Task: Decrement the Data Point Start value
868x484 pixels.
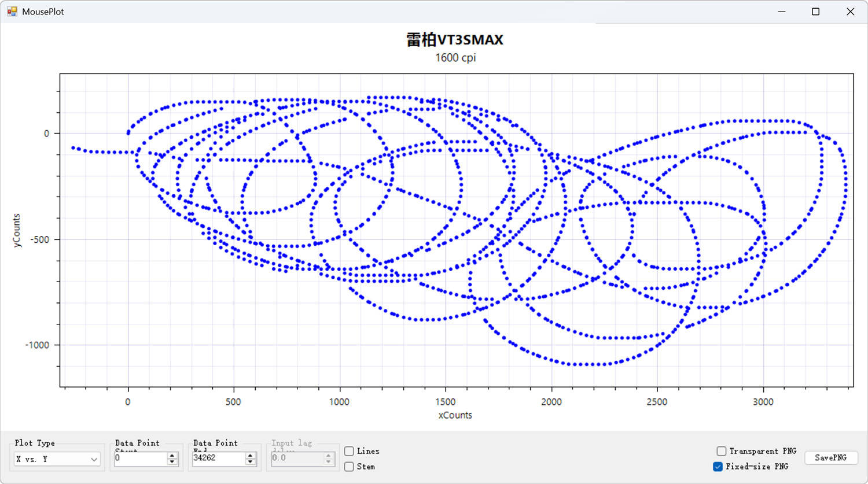Action: [x=172, y=461]
